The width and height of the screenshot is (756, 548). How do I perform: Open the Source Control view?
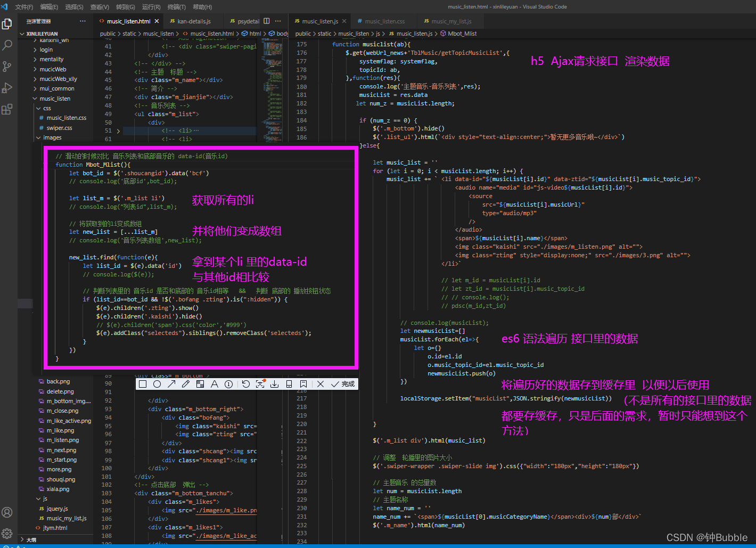click(x=7, y=67)
